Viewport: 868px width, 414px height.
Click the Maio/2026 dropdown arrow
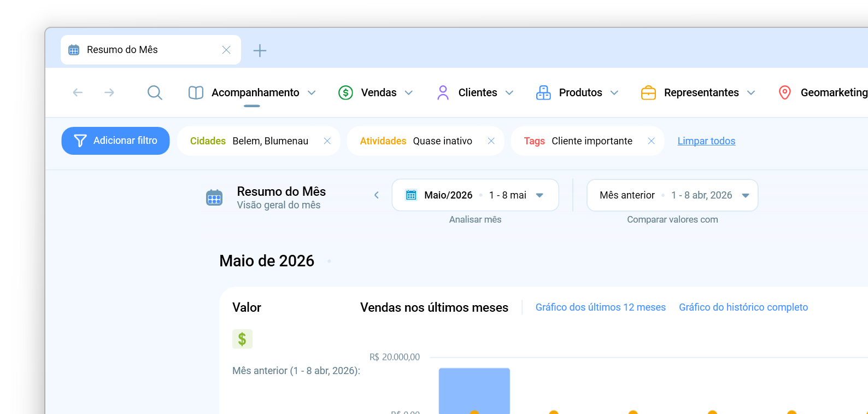coord(539,195)
